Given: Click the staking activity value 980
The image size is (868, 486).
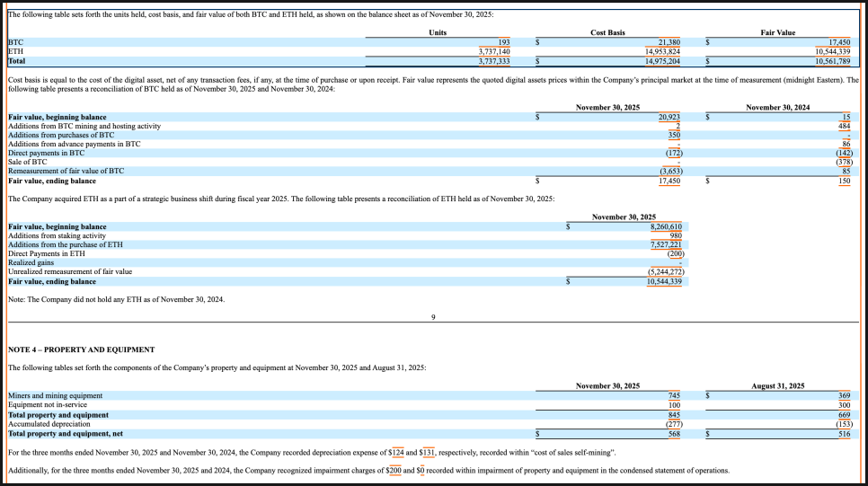Looking at the screenshot, I should (x=674, y=235).
